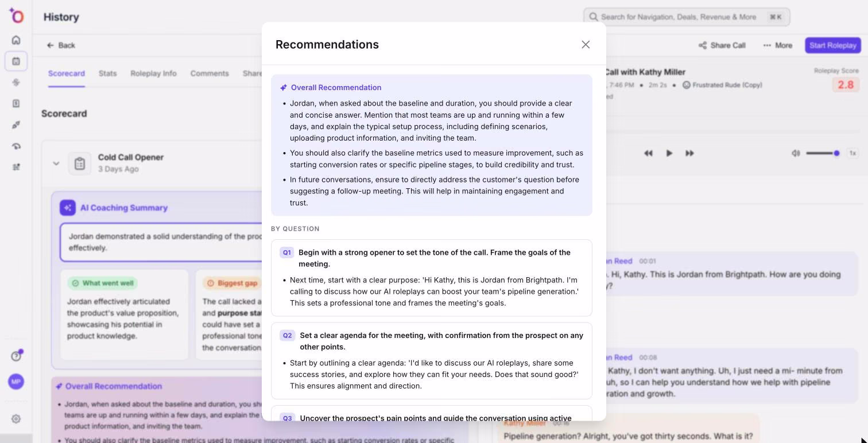Open the help icon in sidebar

pyautogui.click(x=16, y=356)
